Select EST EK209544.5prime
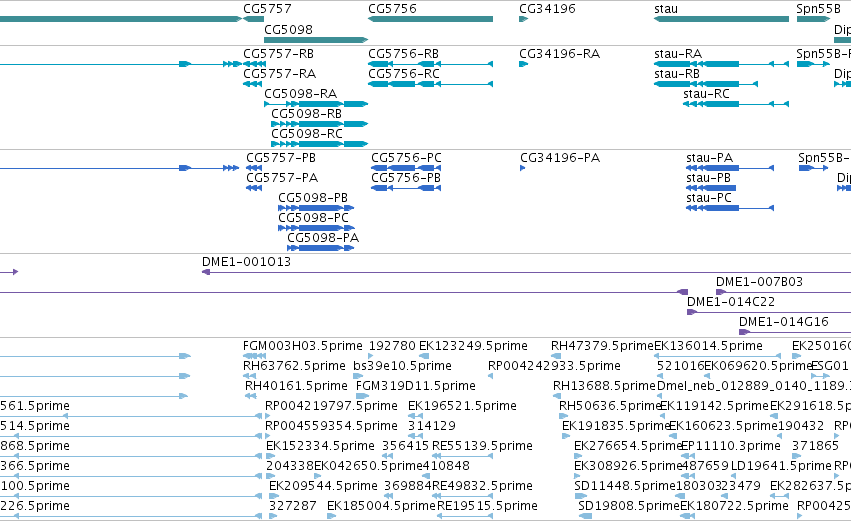The width and height of the screenshot is (851, 521). [x=323, y=486]
